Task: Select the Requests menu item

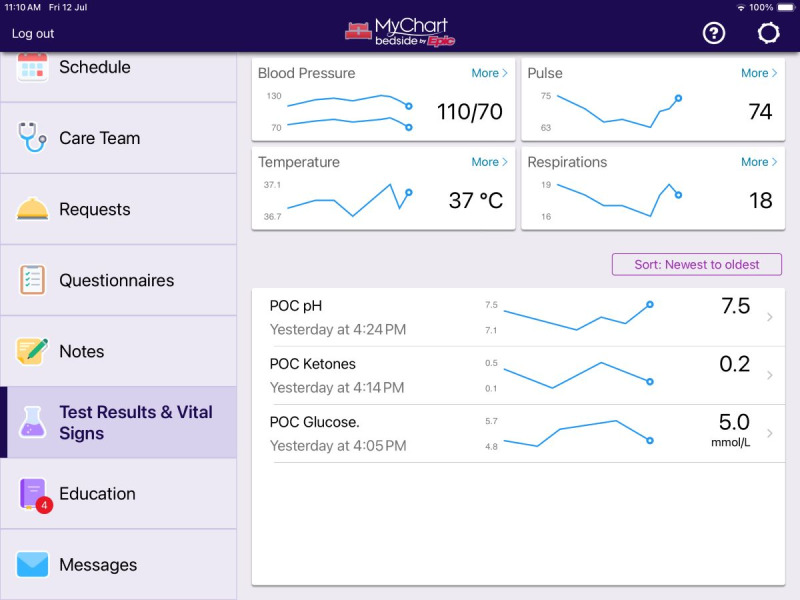Action: [118, 209]
